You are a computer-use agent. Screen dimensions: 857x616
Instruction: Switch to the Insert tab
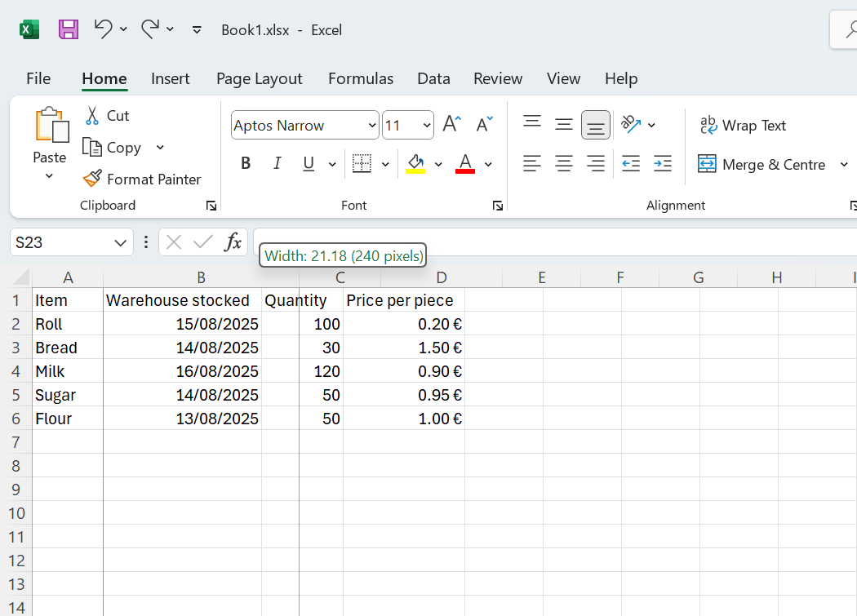tap(171, 78)
